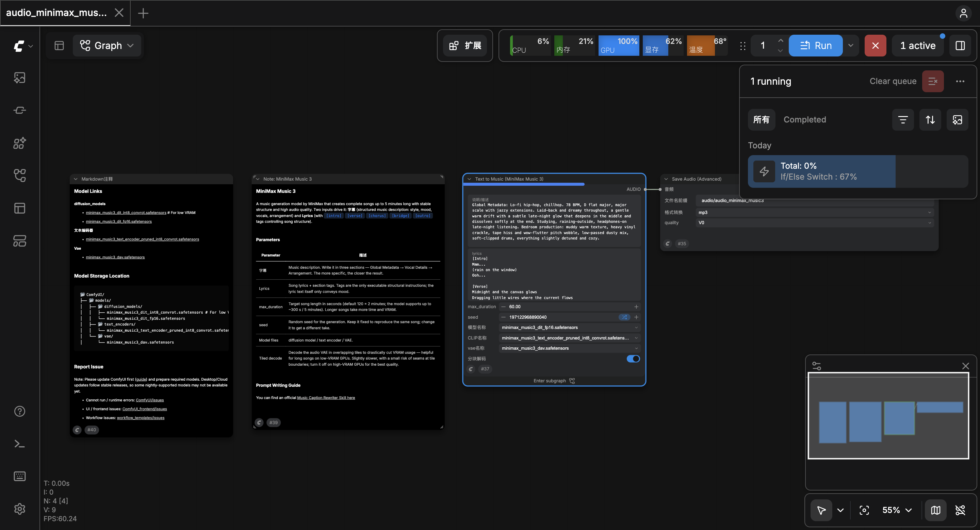Click the Comfy badge icon beside #37
Screen dimensions: 980x530
click(471, 369)
